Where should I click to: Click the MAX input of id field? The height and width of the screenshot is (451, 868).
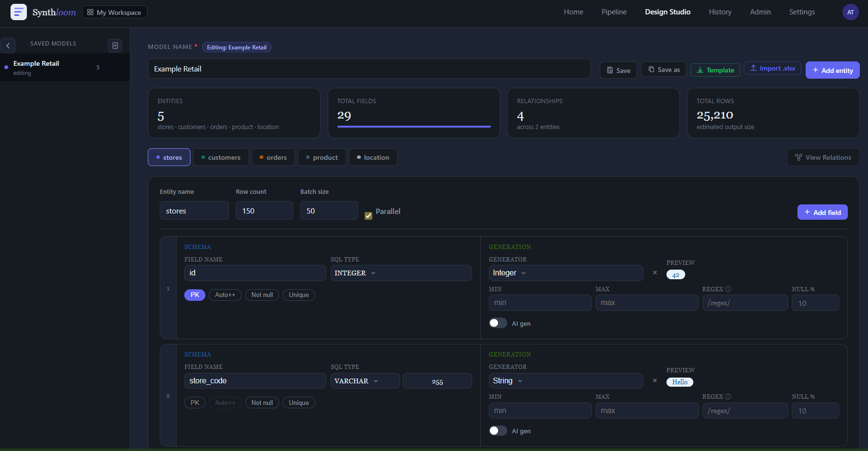[x=647, y=303]
